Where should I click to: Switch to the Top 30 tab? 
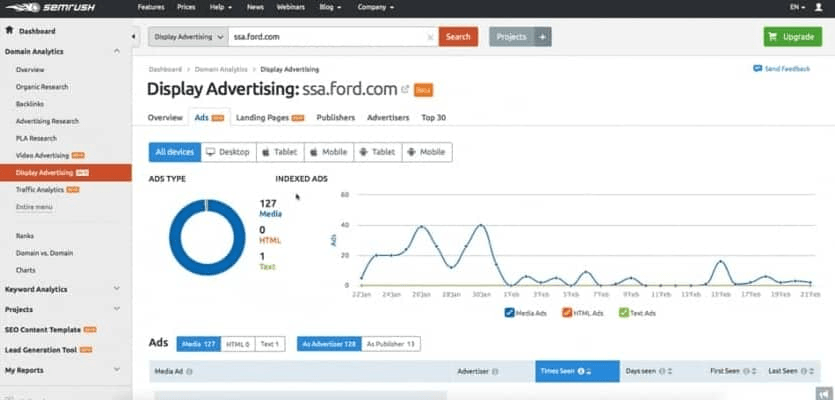coord(433,117)
